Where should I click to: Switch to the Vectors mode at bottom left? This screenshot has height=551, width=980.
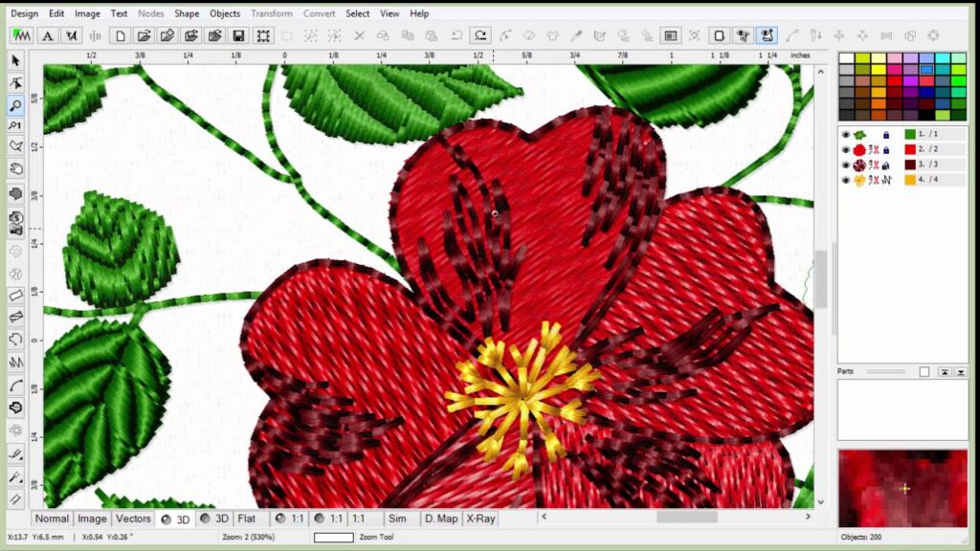pos(133,518)
